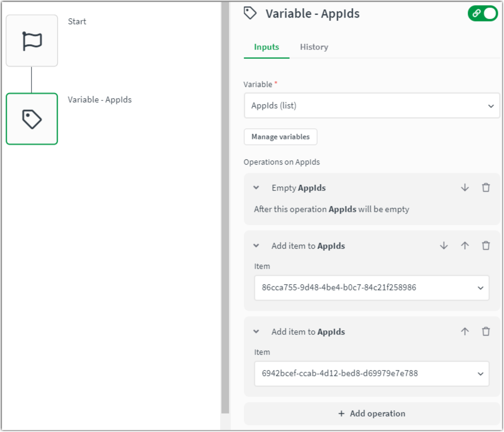Delete the 86cca755 item operation
This screenshot has width=504, height=432.
tap(486, 246)
